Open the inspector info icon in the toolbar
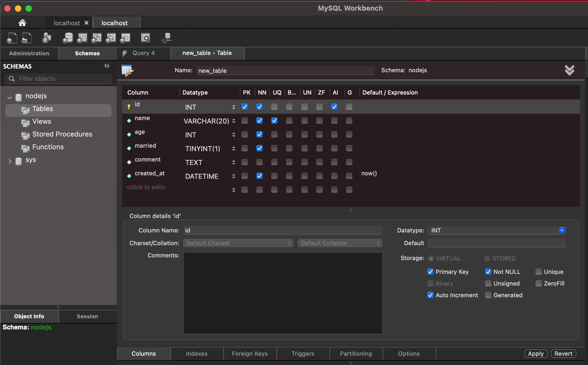Screen dimensions: 588x365 (x=46, y=38)
